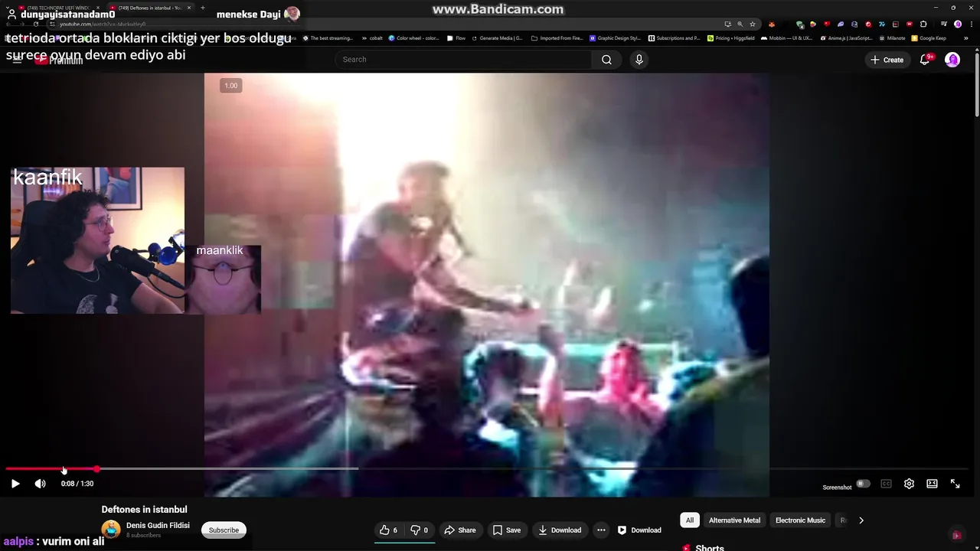
Task: Open the Mobbin bookmark
Action: click(786, 37)
